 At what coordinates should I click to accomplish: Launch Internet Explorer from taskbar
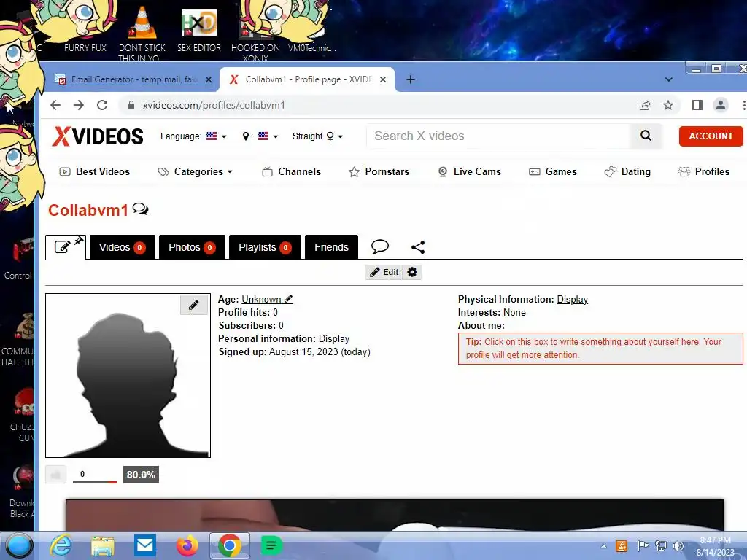[x=61, y=545]
